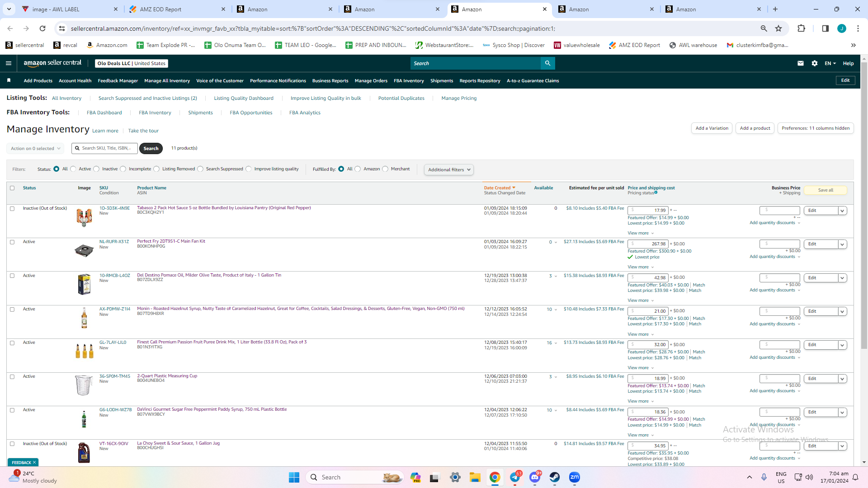Open the FBA Dashboard link
The height and width of the screenshot is (488, 868).
click(104, 113)
